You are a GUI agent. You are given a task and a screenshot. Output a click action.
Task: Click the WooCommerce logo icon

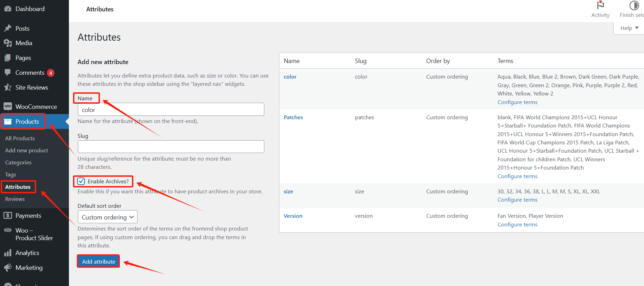pyautogui.click(x=8, y=106)
